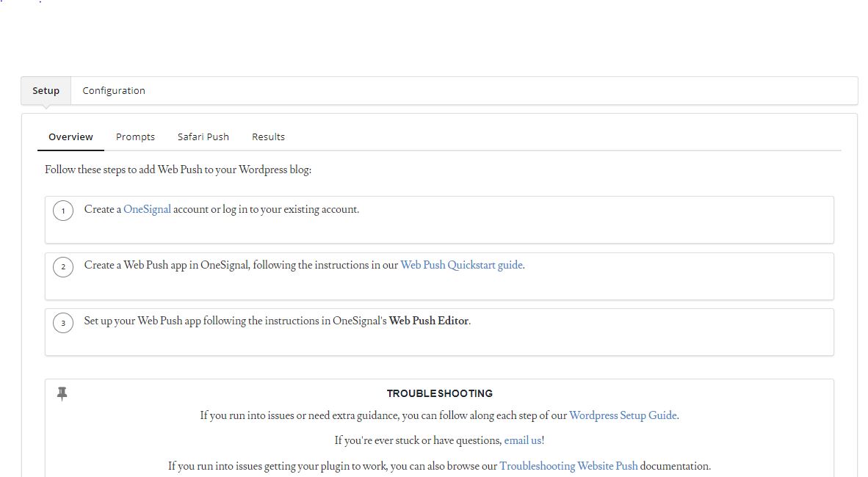Select the Overview sub-tab
Image resolution: width=868 pixels, height=477 pixels.
pyautogui.click(x=70, y=136)
